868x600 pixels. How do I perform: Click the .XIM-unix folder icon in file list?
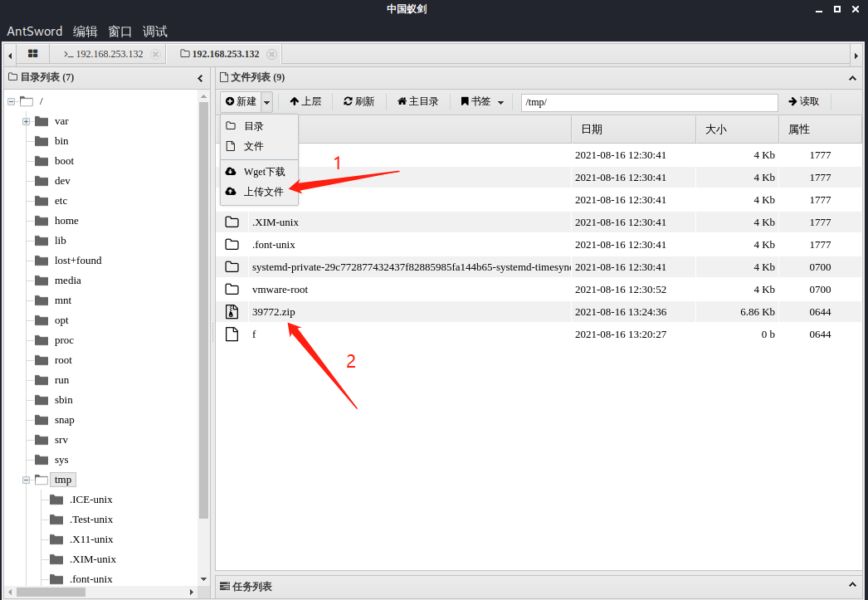[x=232, y=222]
